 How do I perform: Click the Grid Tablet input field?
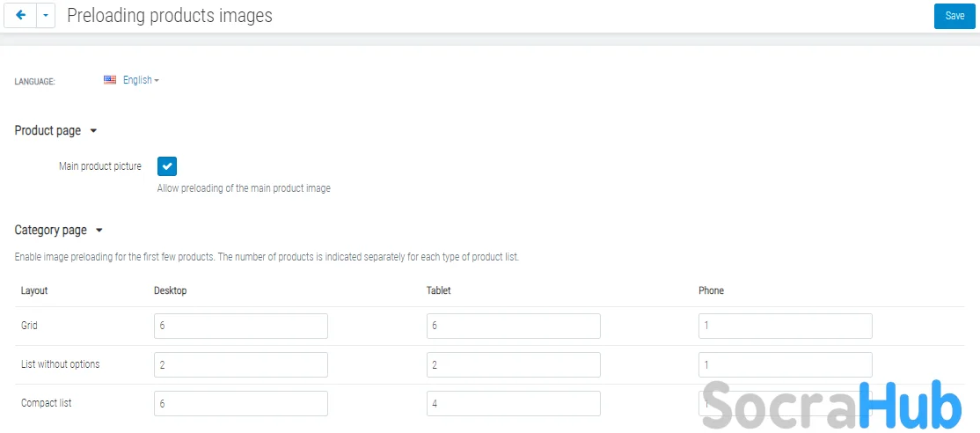[513, 326]
